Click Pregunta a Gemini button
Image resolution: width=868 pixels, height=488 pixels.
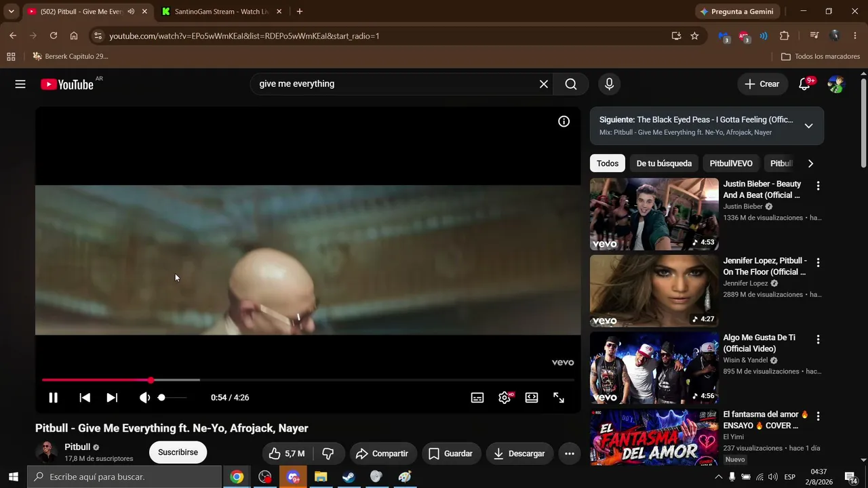(x=737, y=12)
